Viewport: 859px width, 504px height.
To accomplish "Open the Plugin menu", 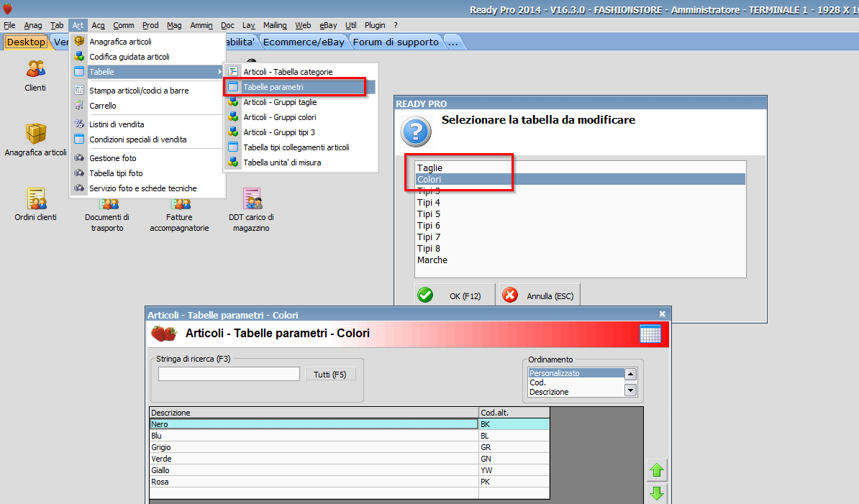I will click(375, 25).
